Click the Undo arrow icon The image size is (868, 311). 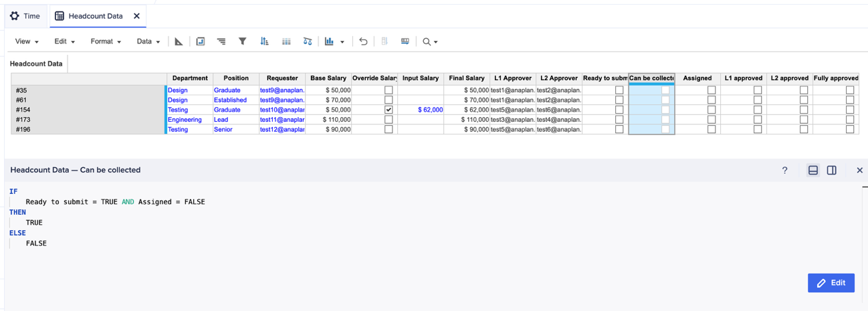pyautogui.click(x=363, y=41)
